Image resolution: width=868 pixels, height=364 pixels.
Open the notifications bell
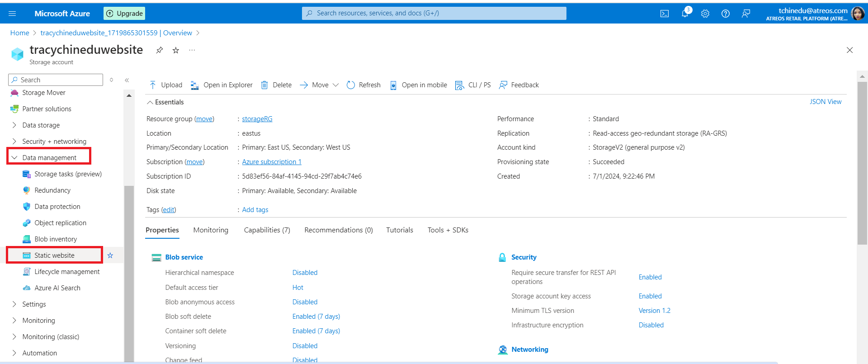[685, 14]
